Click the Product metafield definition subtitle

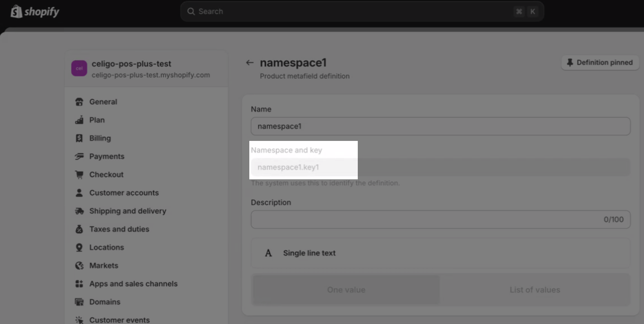305,76
